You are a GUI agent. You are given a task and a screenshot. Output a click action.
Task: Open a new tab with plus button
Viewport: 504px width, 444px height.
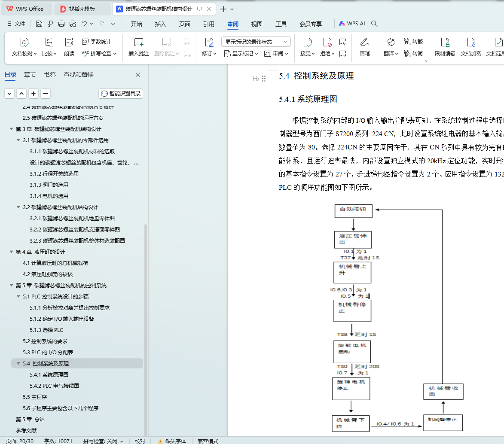(223, 9)
